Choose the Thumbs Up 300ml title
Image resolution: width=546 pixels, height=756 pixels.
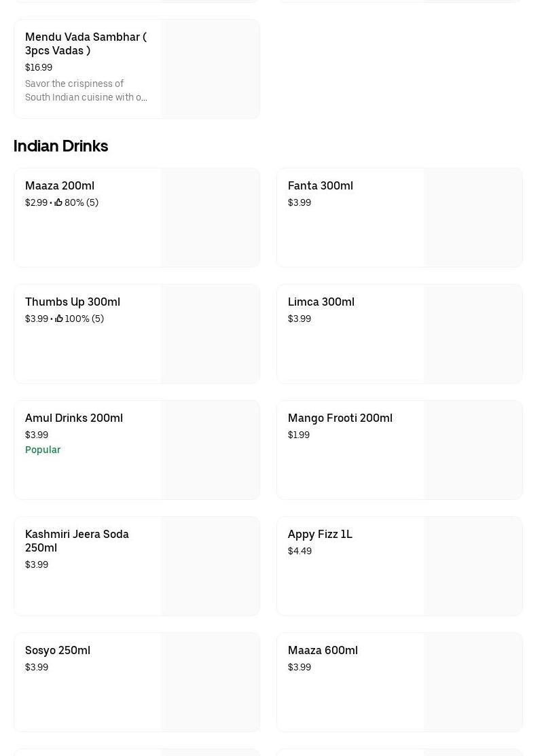tap(73, 302)
